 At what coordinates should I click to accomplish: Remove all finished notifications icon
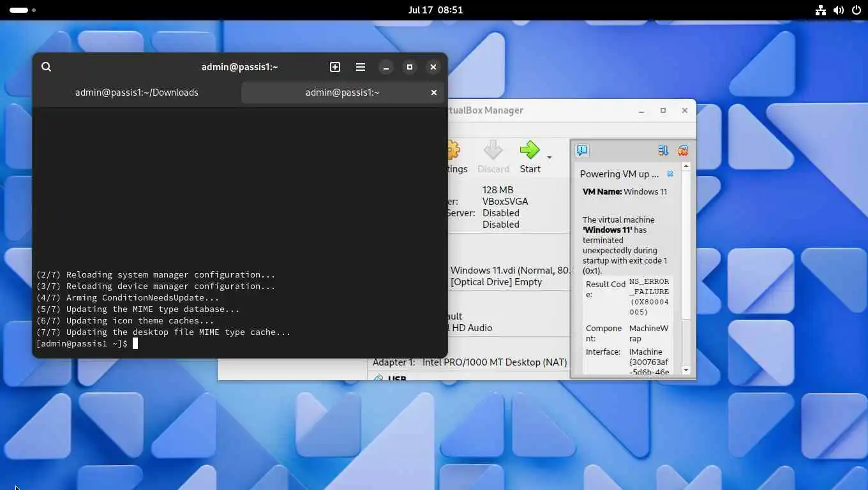(683, 151)
